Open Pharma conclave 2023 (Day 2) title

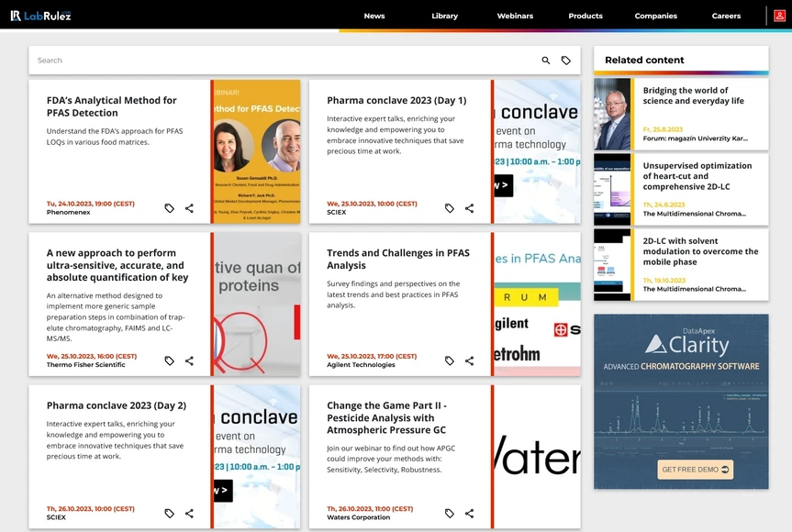(x=117, y=405)
